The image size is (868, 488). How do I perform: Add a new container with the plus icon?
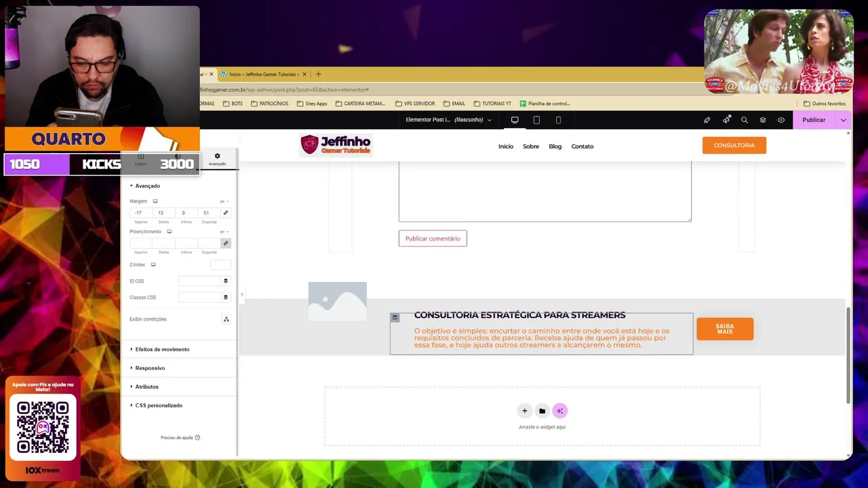click(x=524, y=411)
